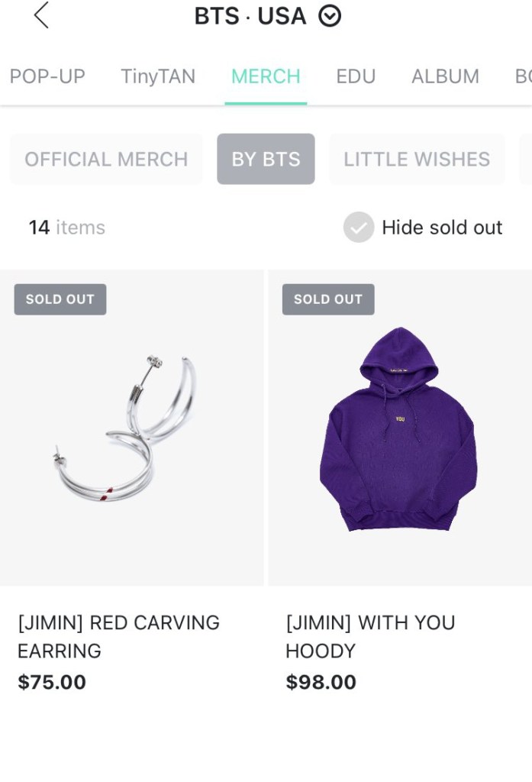Select the BY BTS filter chip
The height and width of the screenshot is (782, 532).
coord(266,159)
